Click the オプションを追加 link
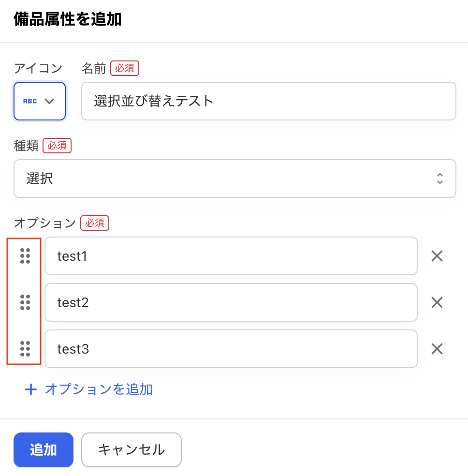The image size is (468, 476). point(99,389)
